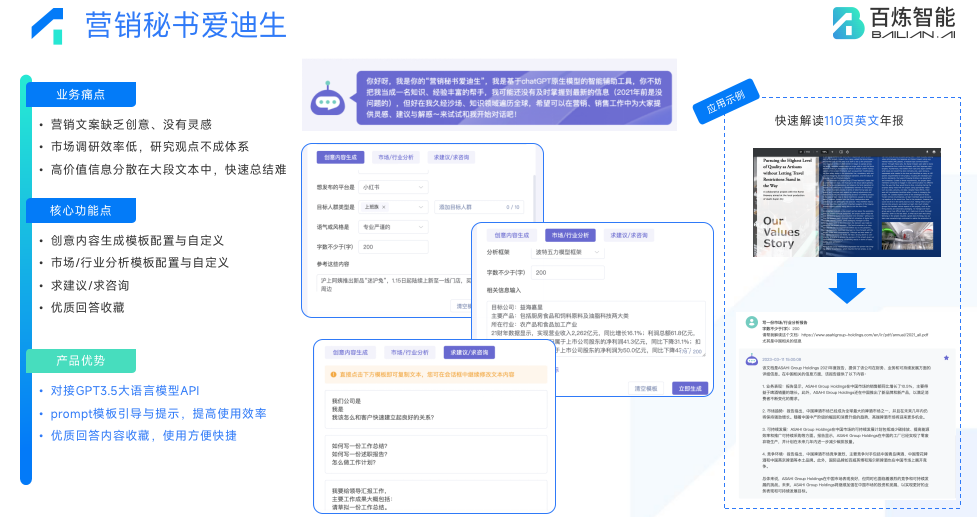
Task: Select 创意内容生成 tab in the 分析框架 panel
Action: click(512, 235)
